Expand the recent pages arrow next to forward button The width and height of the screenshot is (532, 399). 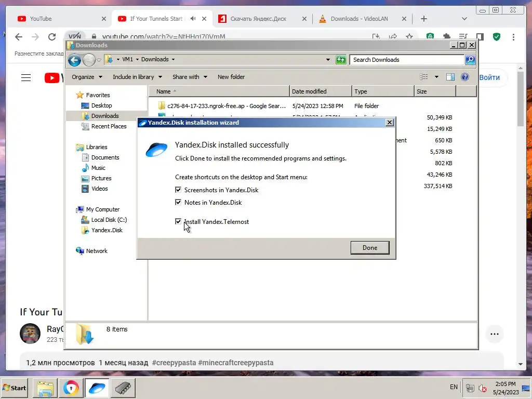point(99,60)
